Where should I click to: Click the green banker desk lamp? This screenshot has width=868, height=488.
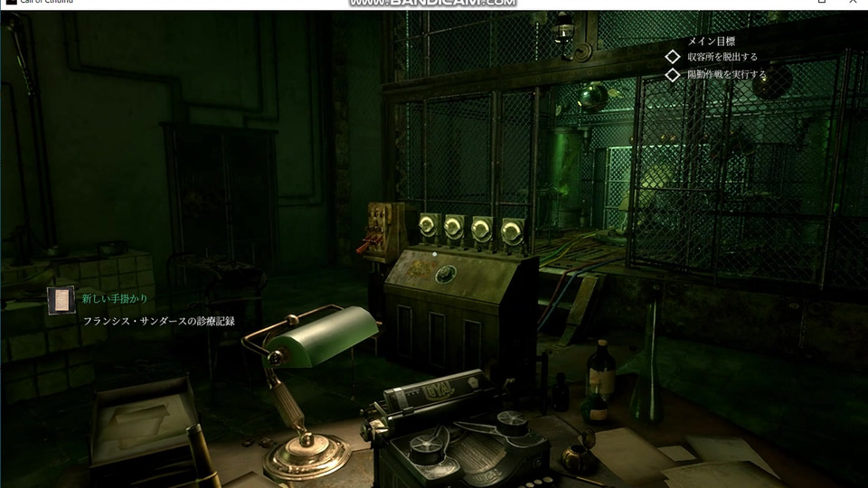click(310, 390)
